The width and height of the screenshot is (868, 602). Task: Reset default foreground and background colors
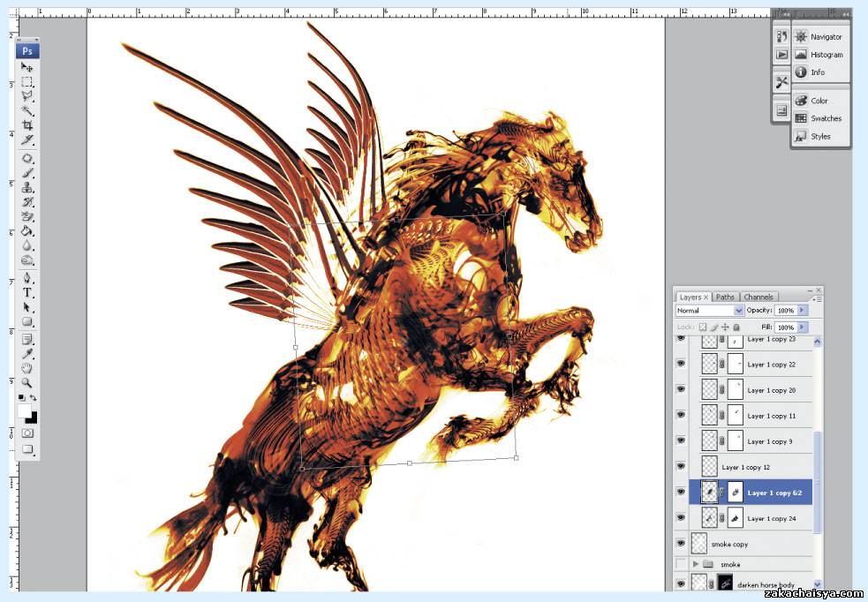pyautogui.click(x=21, y=397)
